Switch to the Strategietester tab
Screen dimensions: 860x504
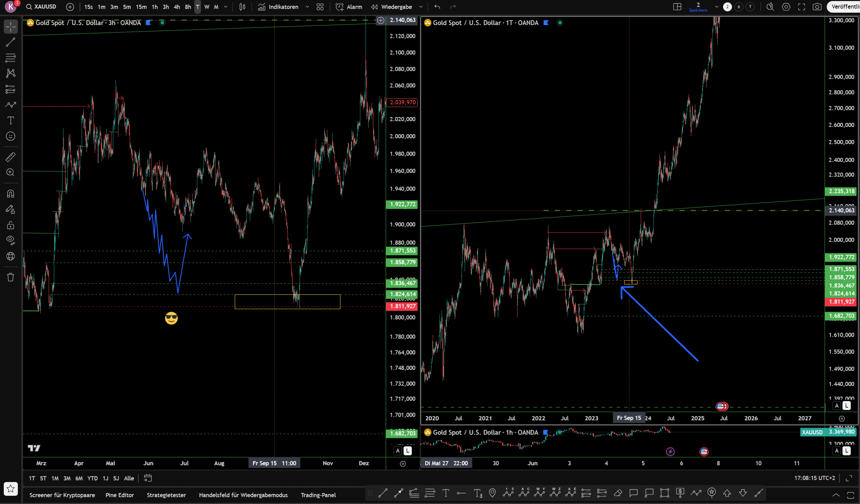click(166, 495)
